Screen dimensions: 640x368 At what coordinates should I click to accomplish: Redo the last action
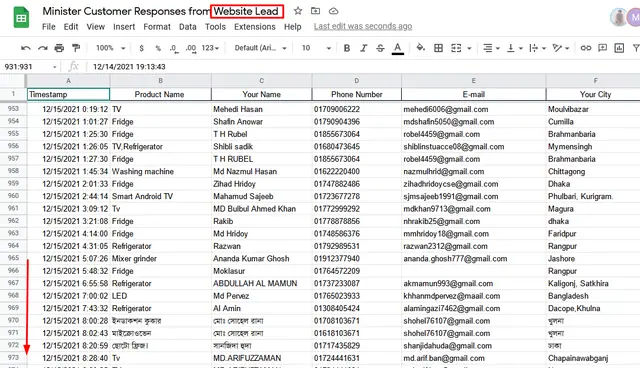42,48
